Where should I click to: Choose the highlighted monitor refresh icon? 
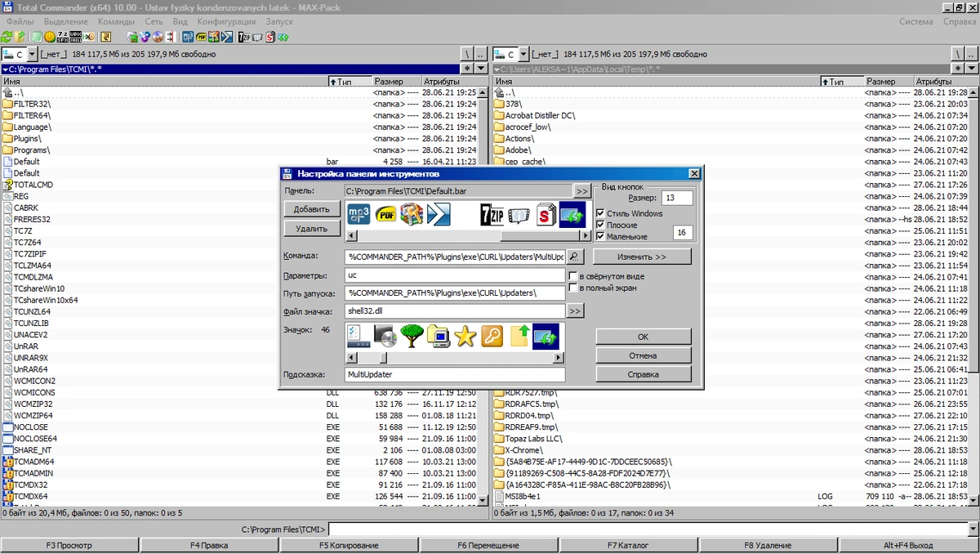click(546, 336)
